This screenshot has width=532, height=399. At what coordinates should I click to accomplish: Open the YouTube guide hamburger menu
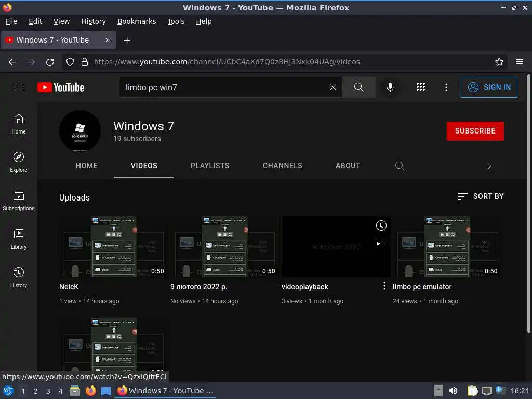click(x=19, y=87)
